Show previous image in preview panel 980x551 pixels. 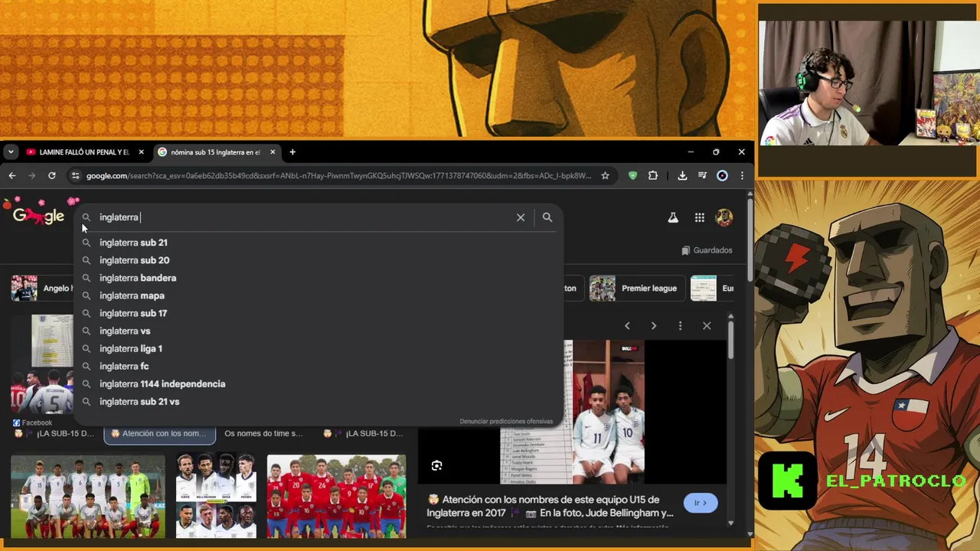point(627,326)
